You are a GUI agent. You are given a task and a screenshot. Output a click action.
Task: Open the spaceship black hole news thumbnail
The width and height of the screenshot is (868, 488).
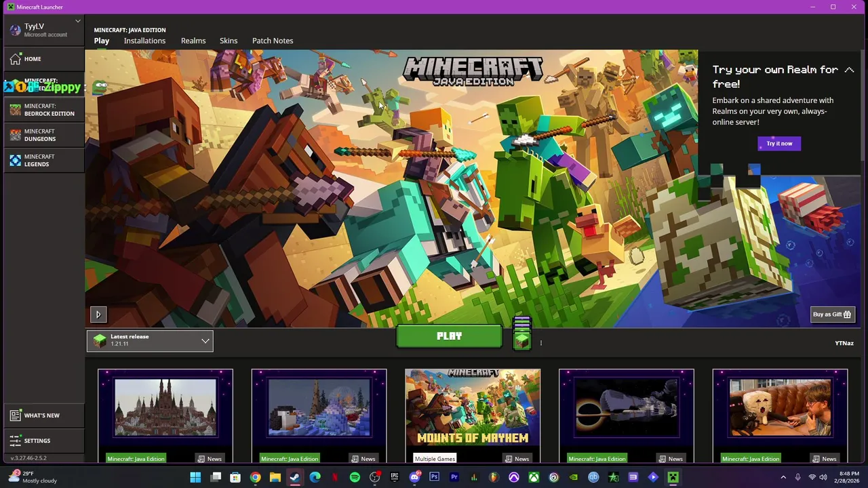(627, 409)
